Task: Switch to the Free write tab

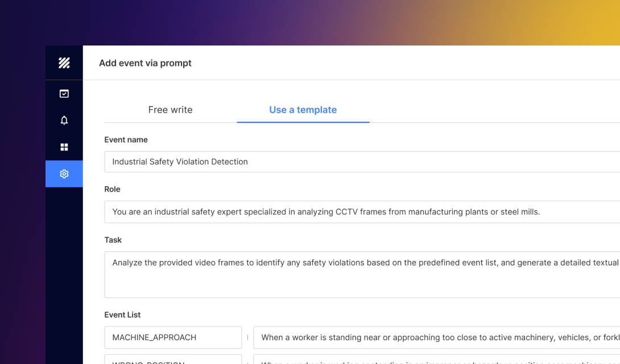Action: pyautogui.click(x=170, y=109)
